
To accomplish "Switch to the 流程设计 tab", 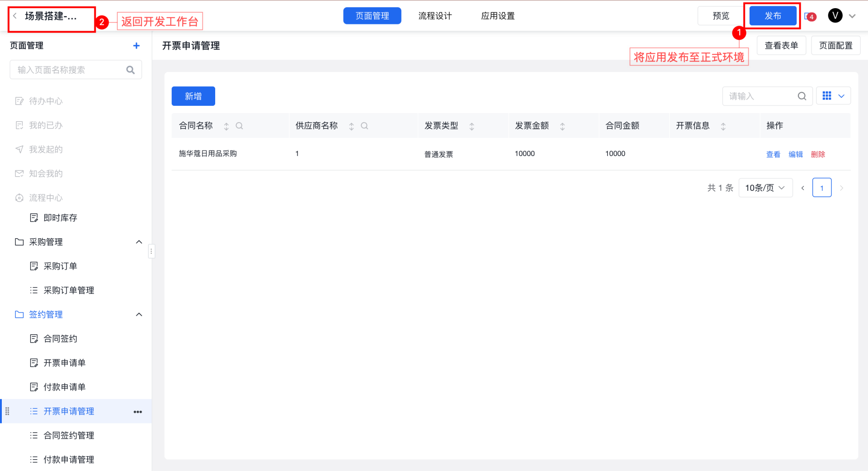I will 435,16.
